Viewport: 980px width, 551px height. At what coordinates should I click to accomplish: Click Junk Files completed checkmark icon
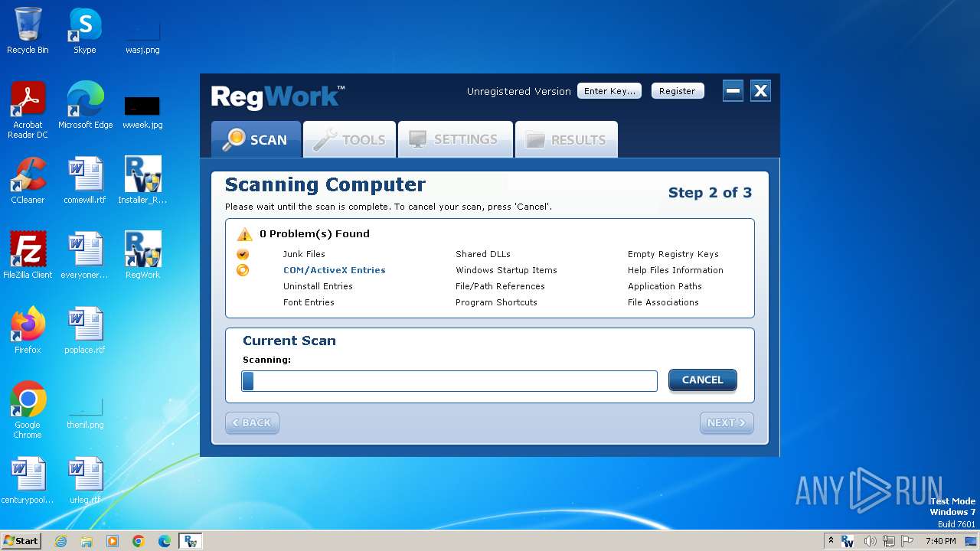(243, 254)
